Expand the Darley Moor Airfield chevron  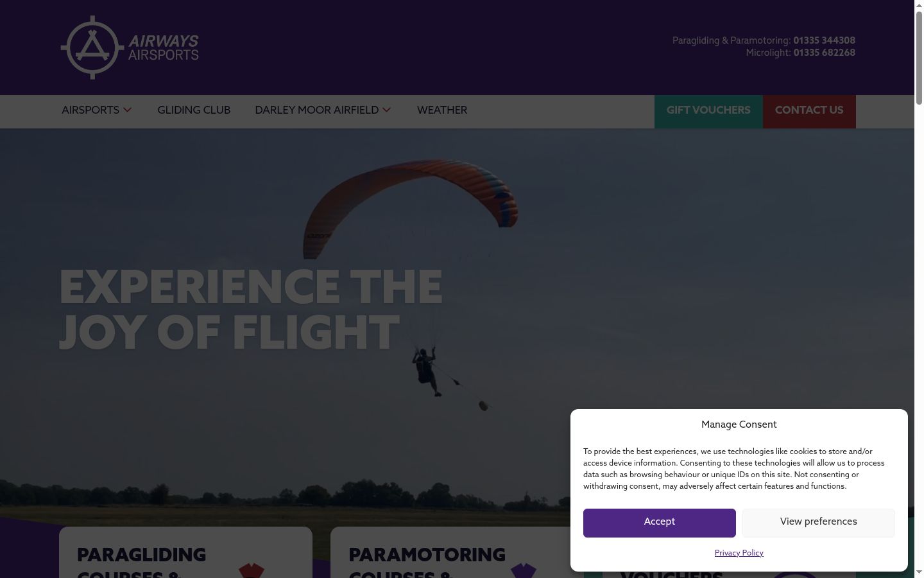pos(387,110)
